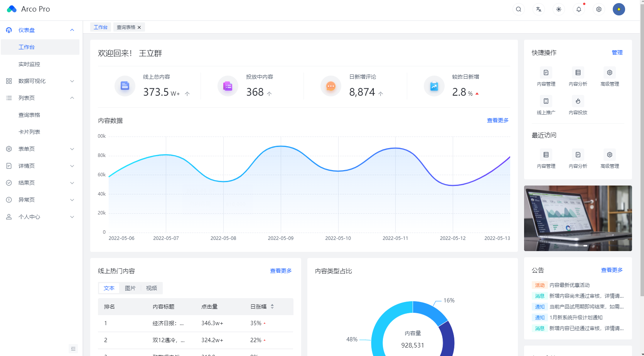This screenshot has width=644, height=356.
Task: Switch to the 查询表格 page tab
Action: tap(126, 27)
